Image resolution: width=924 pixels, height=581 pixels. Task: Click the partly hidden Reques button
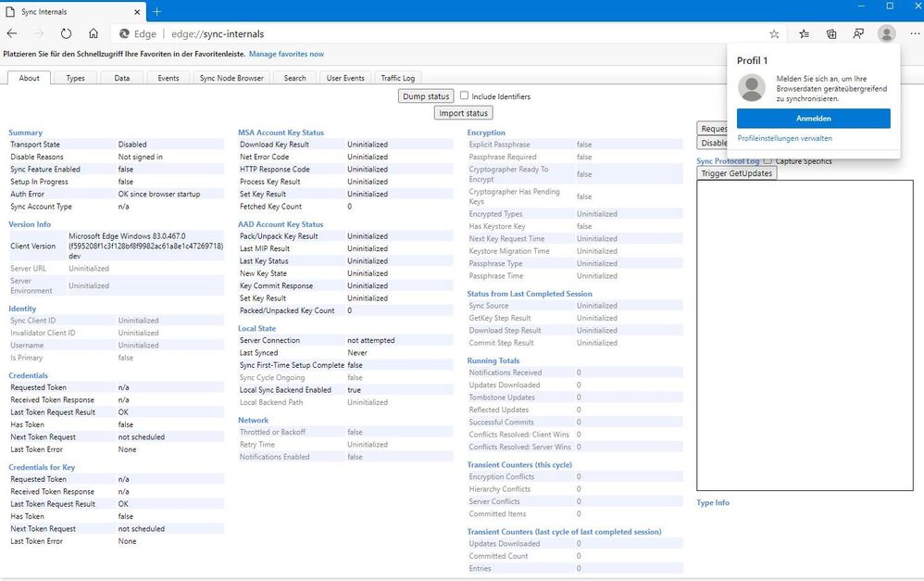point(713,129)
